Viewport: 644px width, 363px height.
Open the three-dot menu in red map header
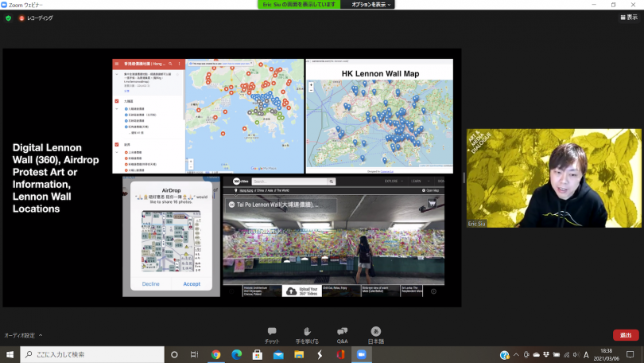179,64
